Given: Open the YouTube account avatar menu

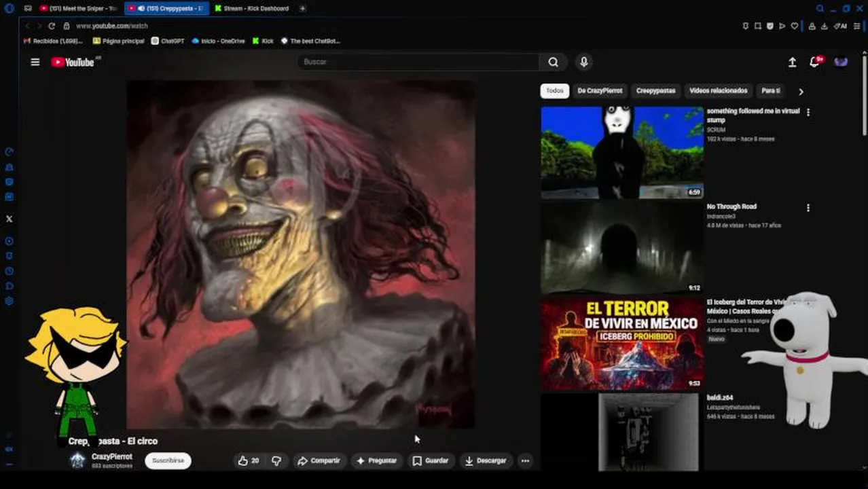Looking at the screenshot, I should (841, 62).
